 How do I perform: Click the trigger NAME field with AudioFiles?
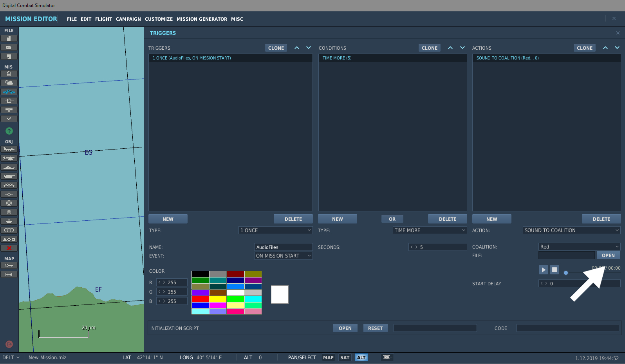coord(283,247)
